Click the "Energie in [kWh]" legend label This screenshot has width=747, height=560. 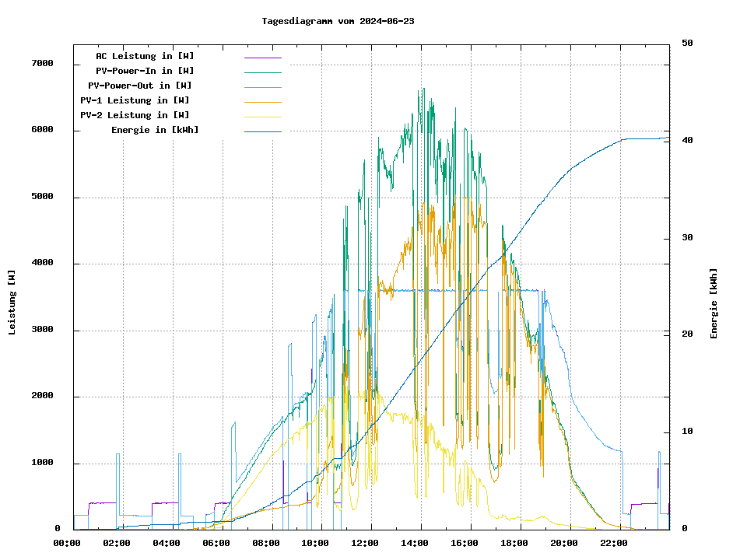pos(155,130)
